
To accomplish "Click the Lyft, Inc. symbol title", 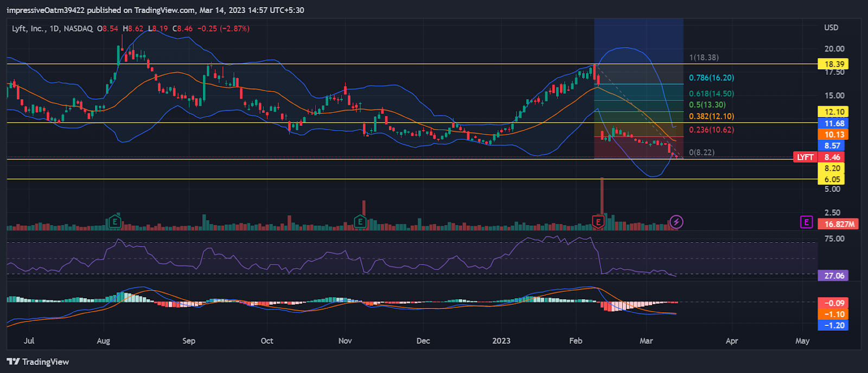I will tap(29, 28).
